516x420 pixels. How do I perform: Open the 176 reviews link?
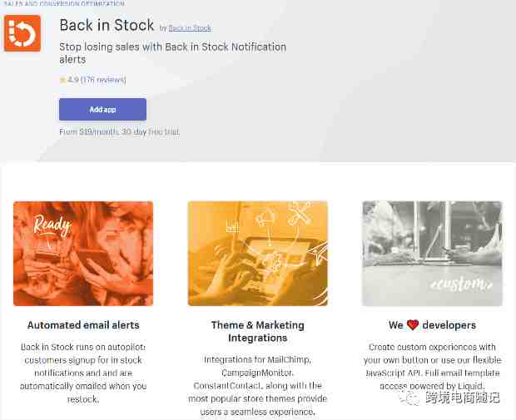103,80
